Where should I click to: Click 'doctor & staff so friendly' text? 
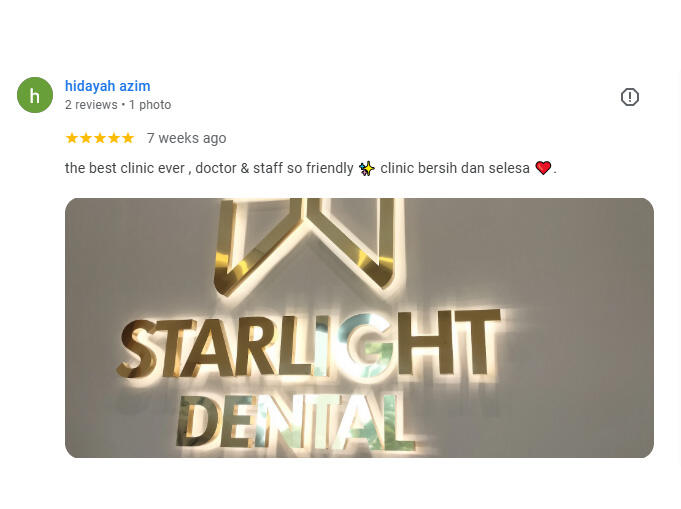point(274,168)
